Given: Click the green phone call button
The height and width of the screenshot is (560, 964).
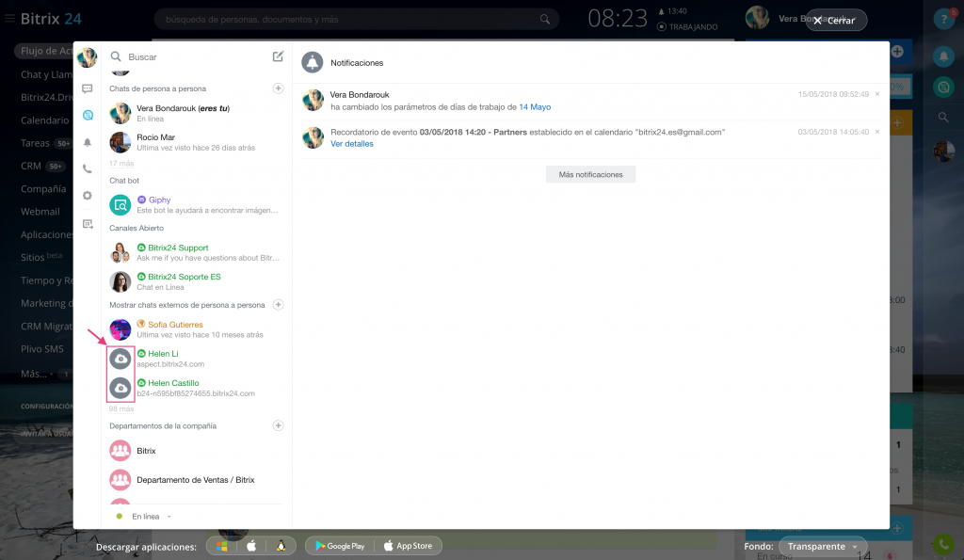Looking at the screenshot, I should tap(943, 544).
